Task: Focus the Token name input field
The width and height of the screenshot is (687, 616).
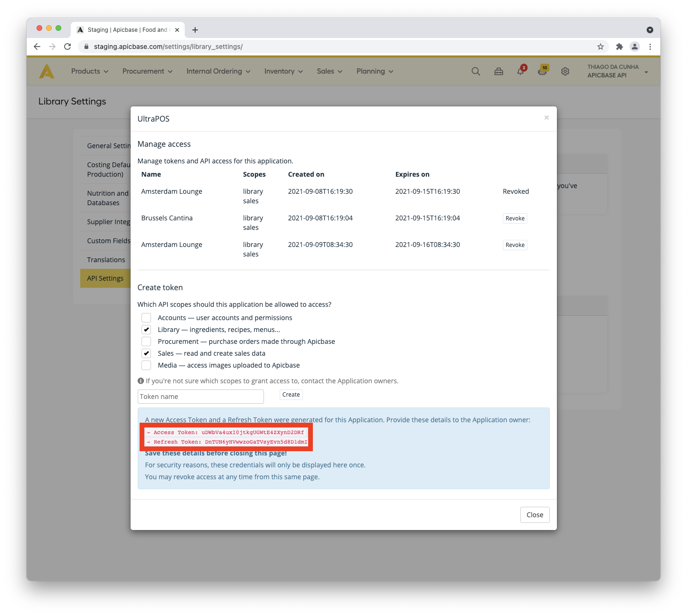Action: [x=201, y=397]
